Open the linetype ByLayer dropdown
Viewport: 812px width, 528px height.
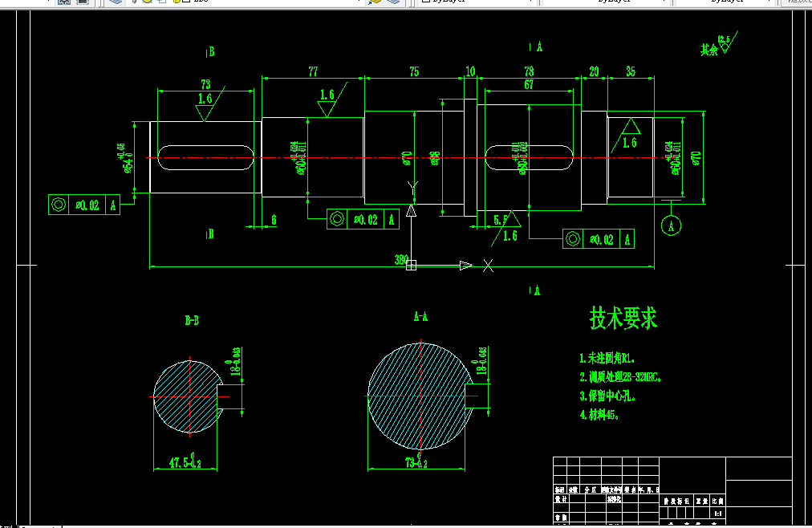point(662,3)
